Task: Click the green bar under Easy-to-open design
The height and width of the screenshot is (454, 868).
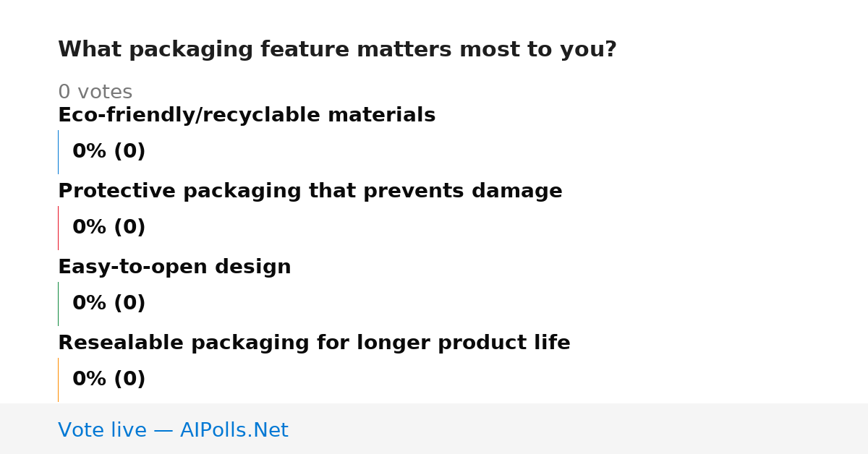Action: point(58,304)
